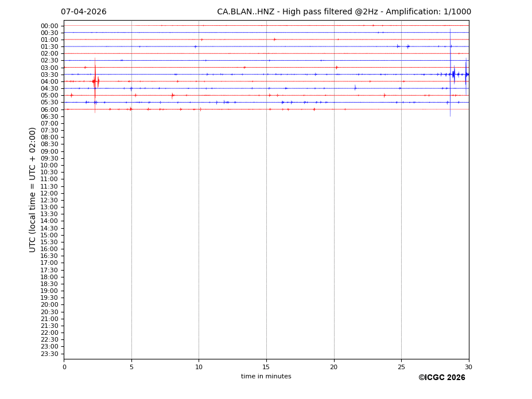
Task: Select the 03:30 time row label
Action: pos(49,75)
